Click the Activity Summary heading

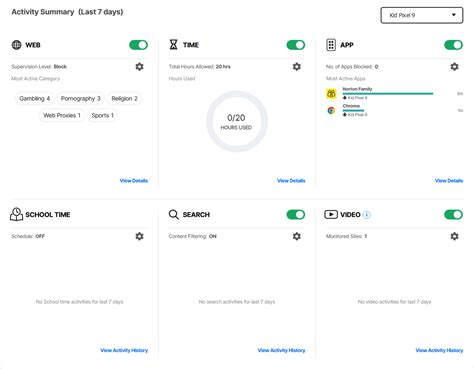67,12
